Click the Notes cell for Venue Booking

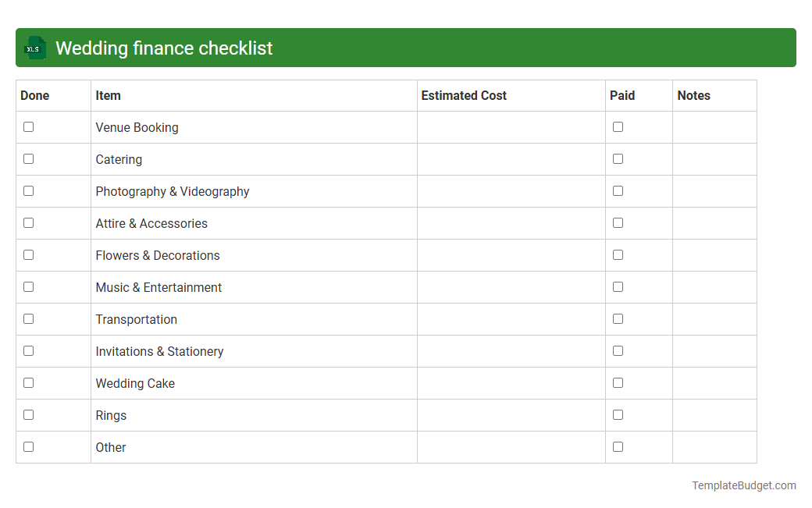click(714, 127)
